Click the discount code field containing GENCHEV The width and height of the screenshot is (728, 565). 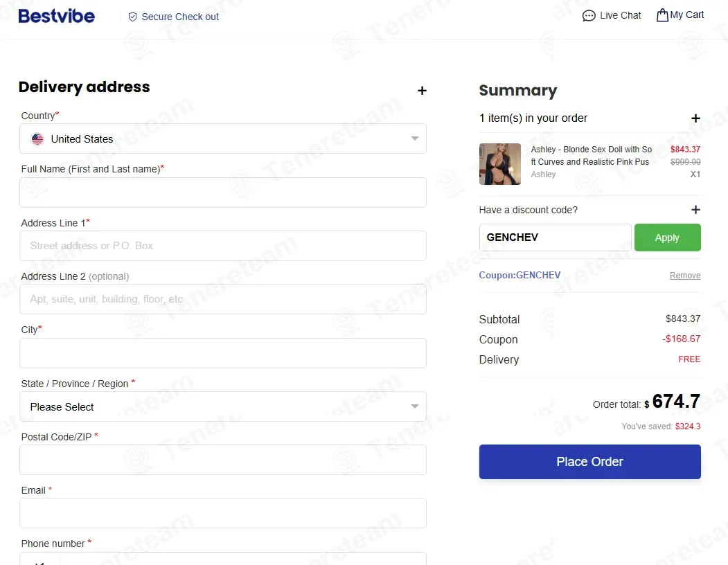click(x=555, y=237)
